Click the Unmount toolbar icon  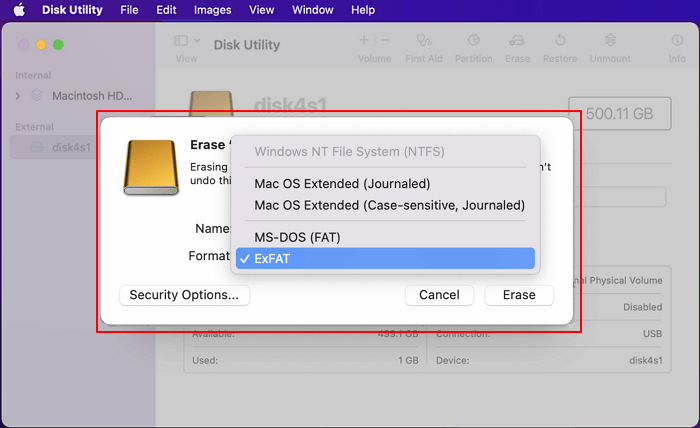coord(609,42)
